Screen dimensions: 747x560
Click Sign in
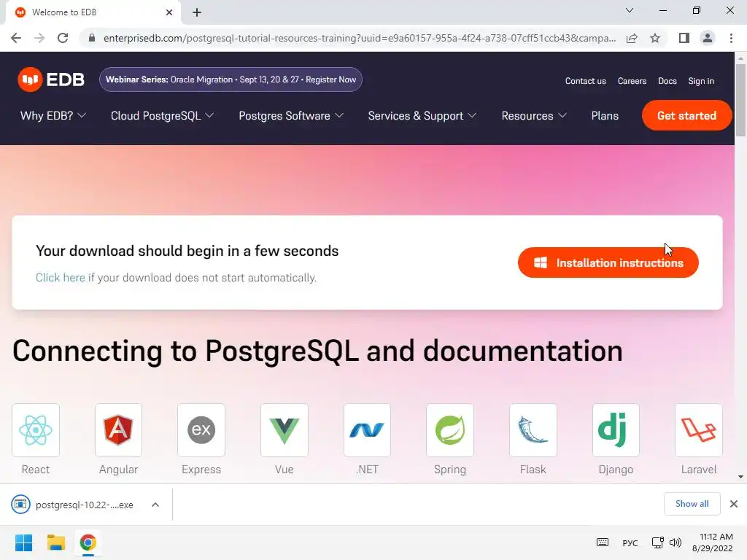(701, 81)
